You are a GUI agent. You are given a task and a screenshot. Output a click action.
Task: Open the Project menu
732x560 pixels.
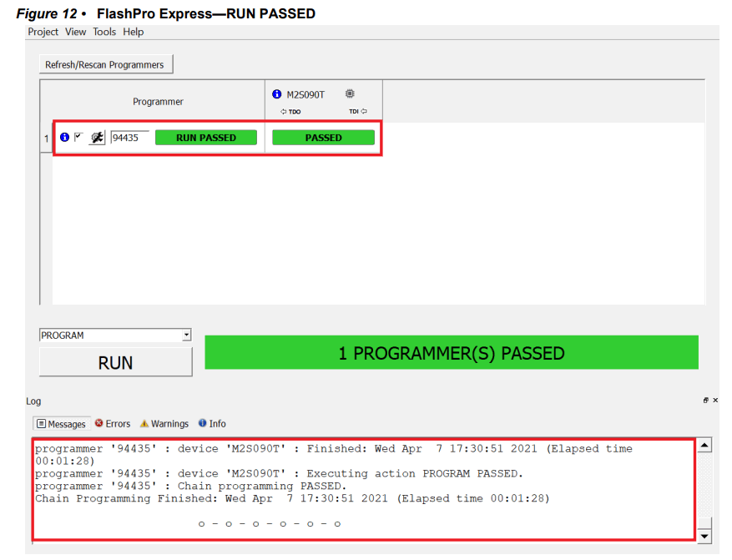[43, 32]
